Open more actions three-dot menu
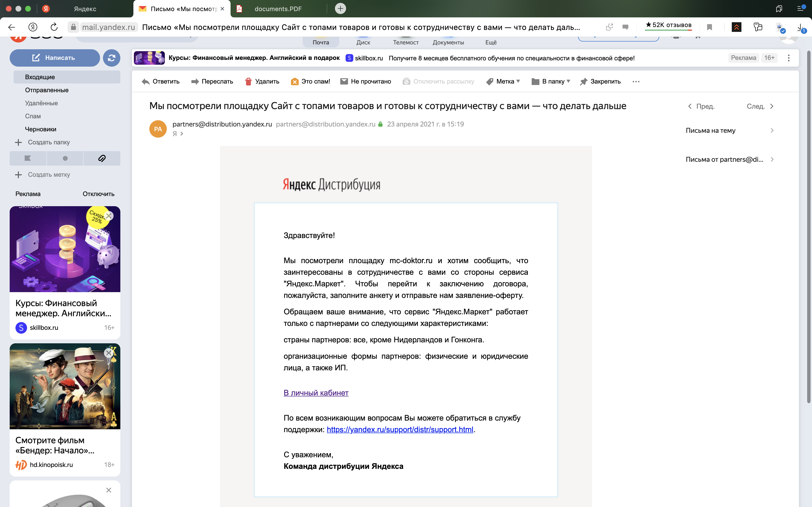Screen dimensions: 812x507 (x=636, y=82)
